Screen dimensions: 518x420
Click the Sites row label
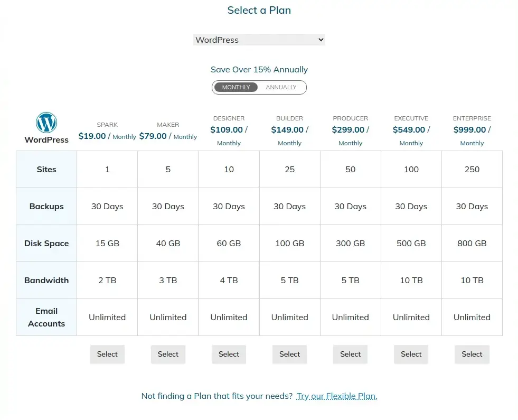[x=46, y=169]
